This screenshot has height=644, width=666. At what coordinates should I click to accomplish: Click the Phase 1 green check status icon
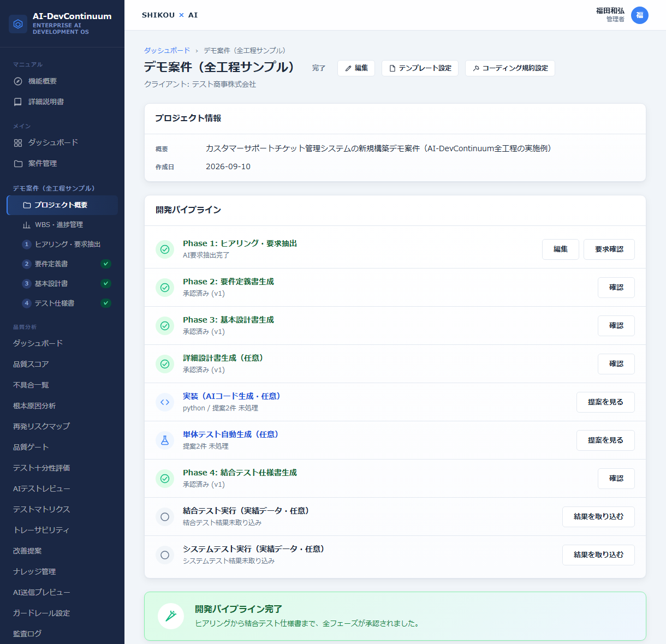[x=165, y=249]
